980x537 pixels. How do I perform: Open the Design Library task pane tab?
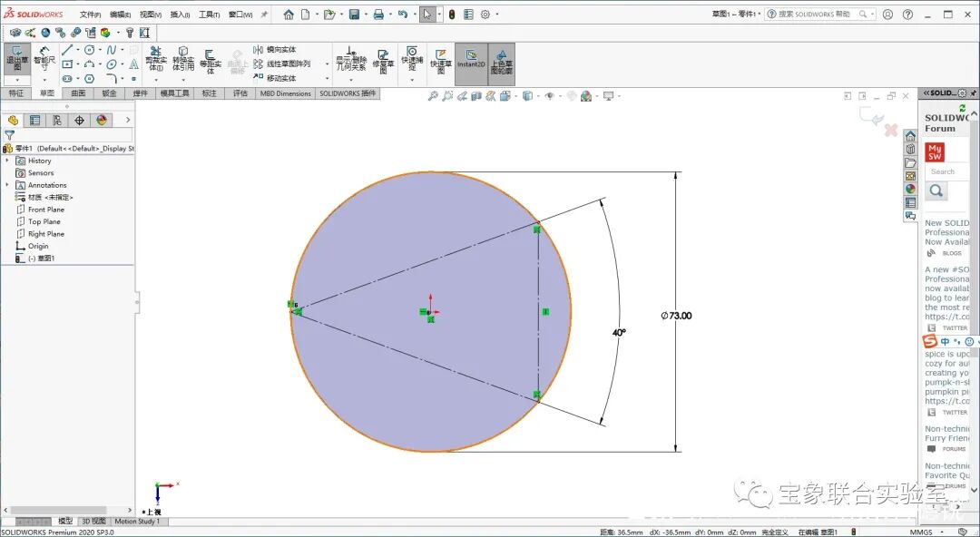coord(911,149)
